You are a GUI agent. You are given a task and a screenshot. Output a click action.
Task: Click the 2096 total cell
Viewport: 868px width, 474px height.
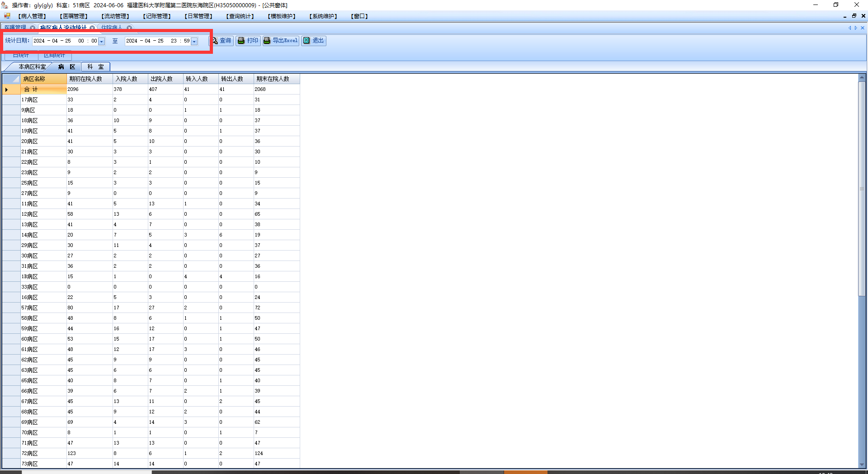tap(90, 90)
